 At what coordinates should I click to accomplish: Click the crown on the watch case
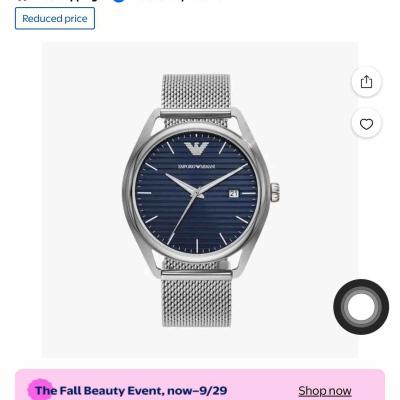pyautogui.click(x=275, y=192)
